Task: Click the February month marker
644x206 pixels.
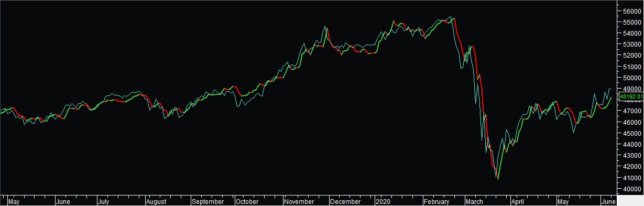Action: (436, 201)
